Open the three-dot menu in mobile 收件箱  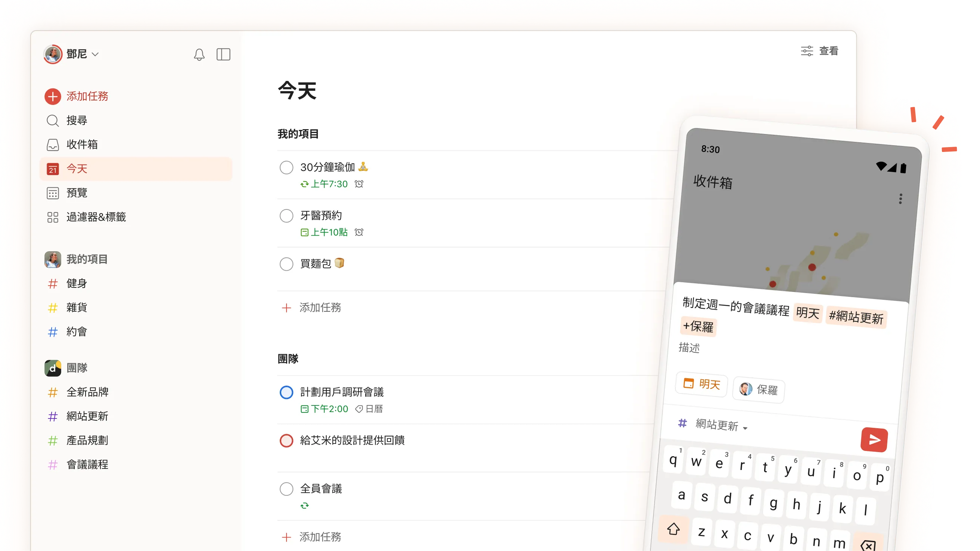900,199
